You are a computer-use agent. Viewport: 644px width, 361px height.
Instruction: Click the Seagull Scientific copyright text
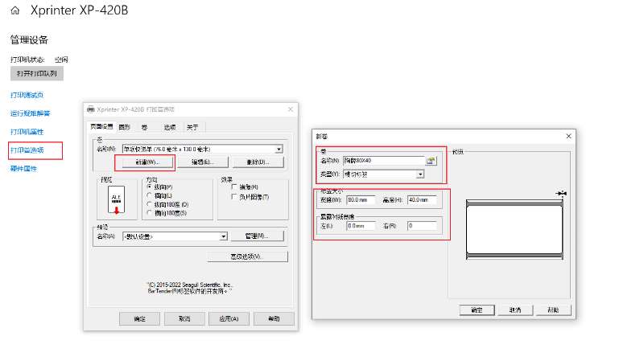190,288
